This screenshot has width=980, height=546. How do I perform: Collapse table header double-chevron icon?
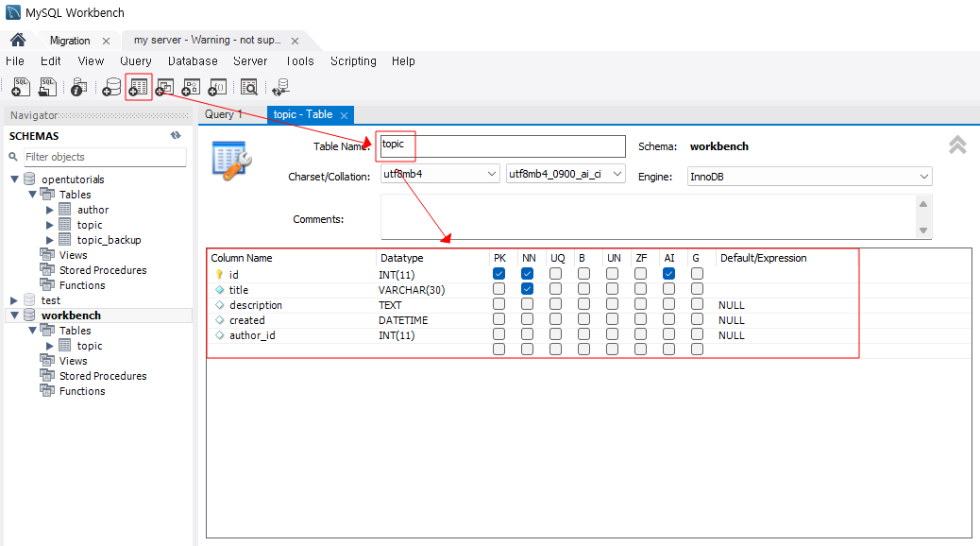tap(957, 145)
